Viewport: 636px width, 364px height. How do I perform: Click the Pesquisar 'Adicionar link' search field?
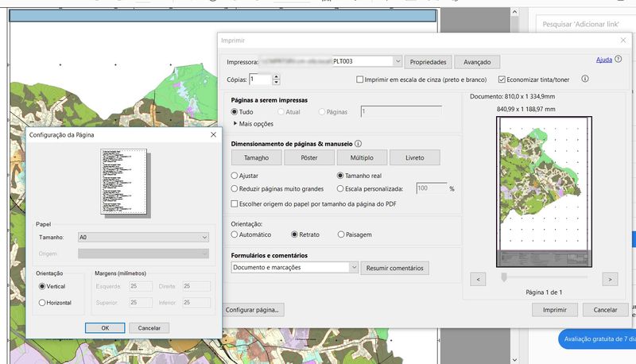click(x=580, y=25)
